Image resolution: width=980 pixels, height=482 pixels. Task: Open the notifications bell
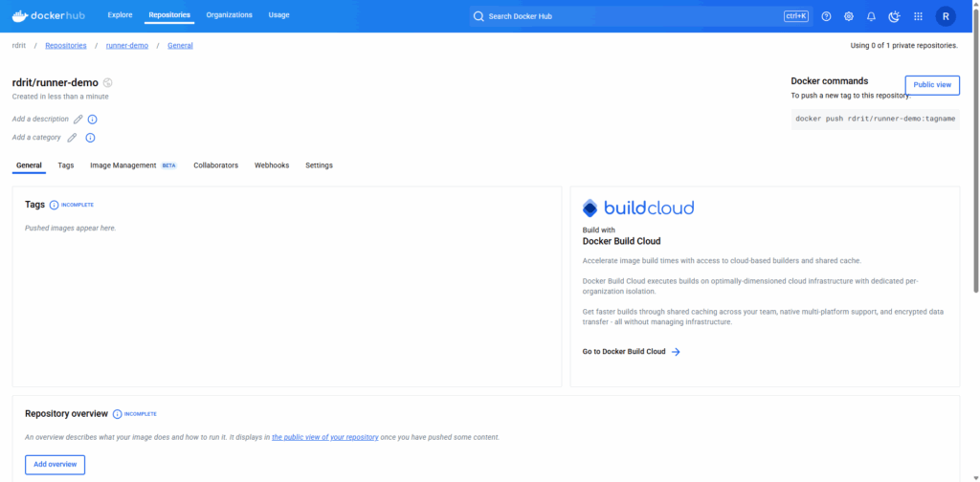tap(871, 16)
